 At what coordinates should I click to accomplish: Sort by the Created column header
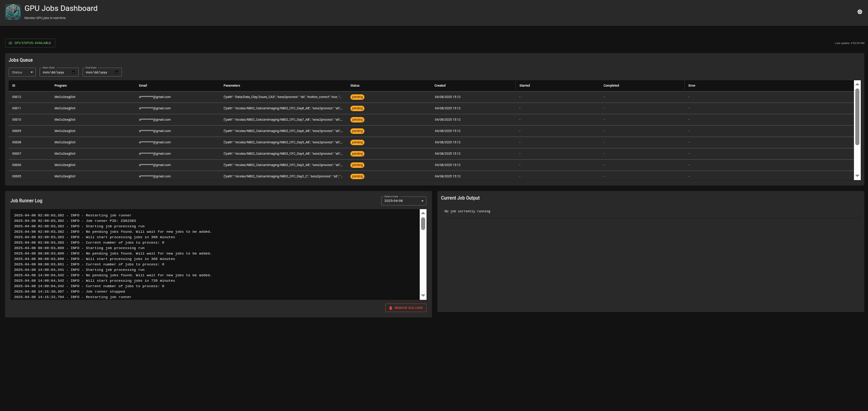point(440,85)
